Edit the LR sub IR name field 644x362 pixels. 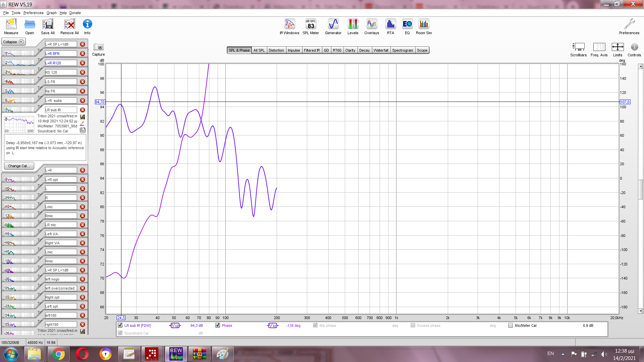tap(61, 110)
